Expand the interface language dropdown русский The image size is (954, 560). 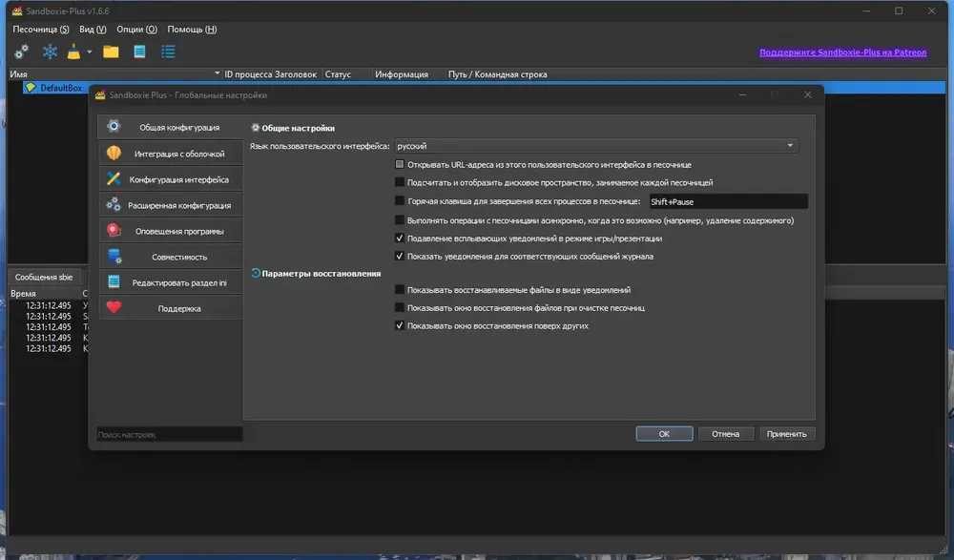click(x=595, y=145)
